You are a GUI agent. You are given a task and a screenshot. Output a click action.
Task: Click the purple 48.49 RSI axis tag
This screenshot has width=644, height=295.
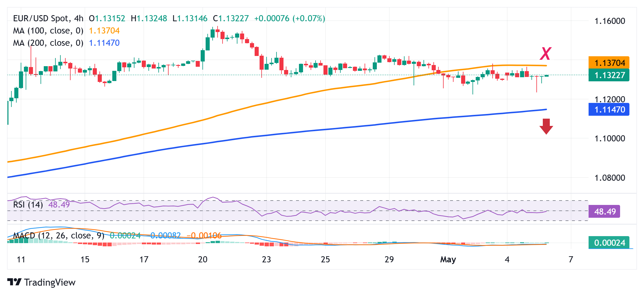[604, 211]
